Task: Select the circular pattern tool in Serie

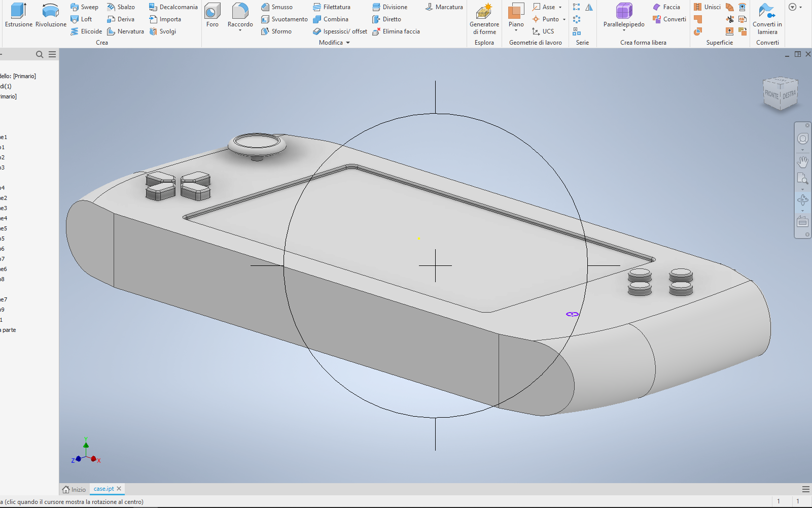Action: tap(577, 19)
